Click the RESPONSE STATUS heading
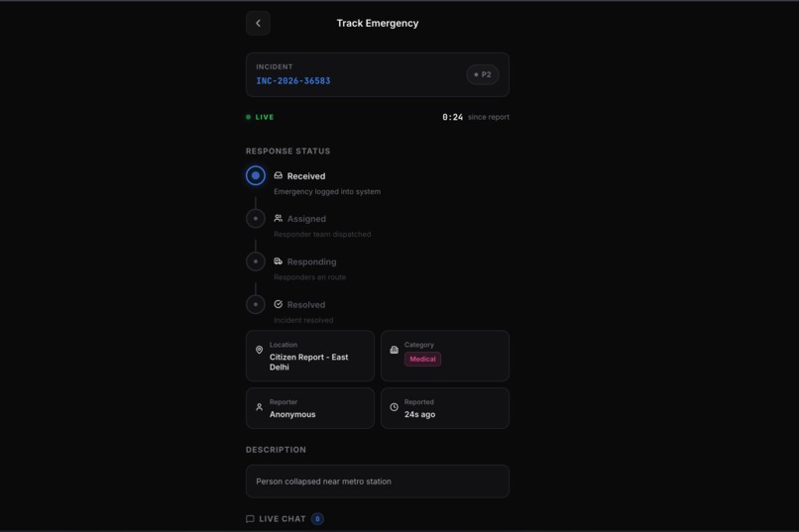The image size is (799, 532). [x=287, y=152]
